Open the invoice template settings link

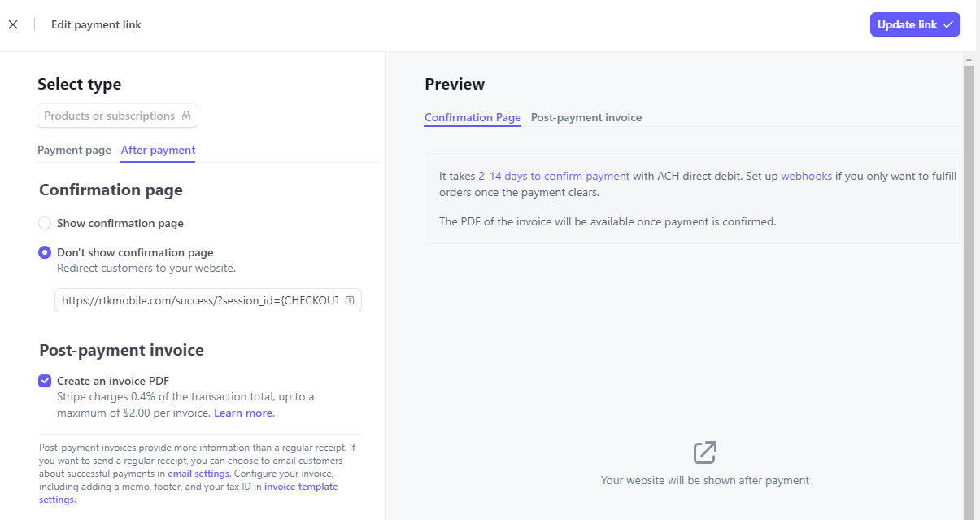[x=301, y=486]
